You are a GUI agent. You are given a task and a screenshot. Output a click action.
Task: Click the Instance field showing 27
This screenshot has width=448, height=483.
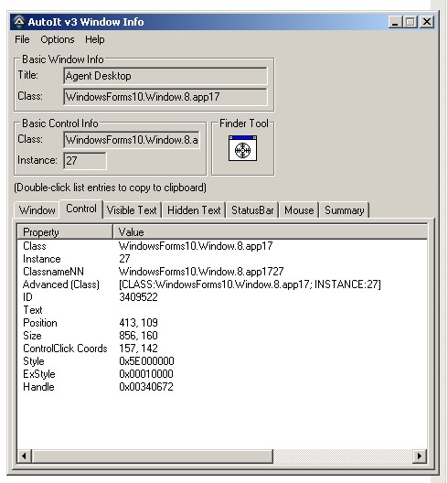point(85,160)
